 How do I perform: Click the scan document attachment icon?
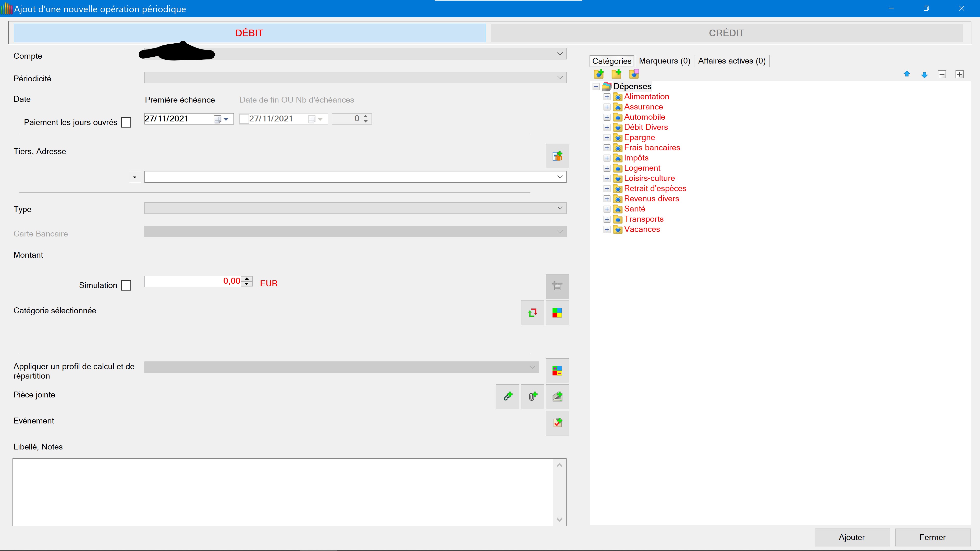pos(557,397)
